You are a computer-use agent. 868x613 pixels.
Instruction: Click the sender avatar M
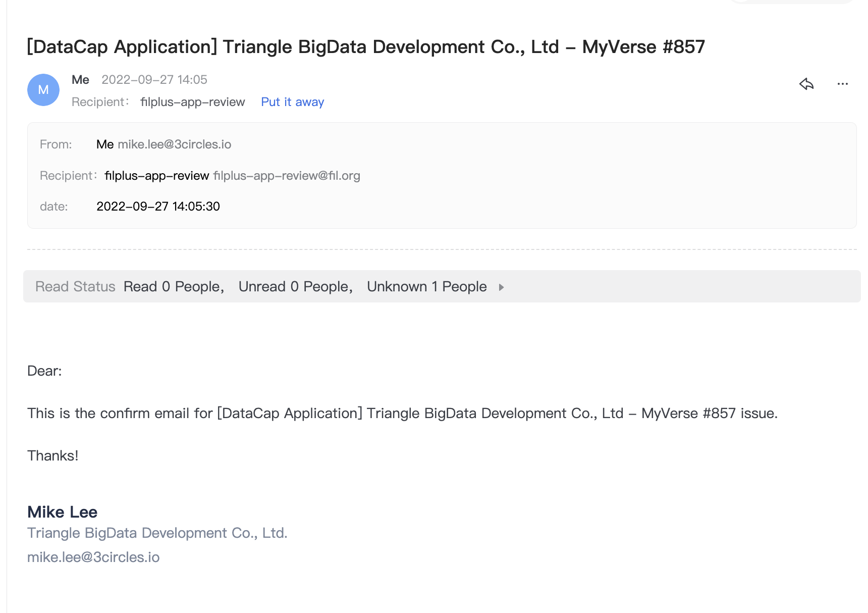coord(43,90)
